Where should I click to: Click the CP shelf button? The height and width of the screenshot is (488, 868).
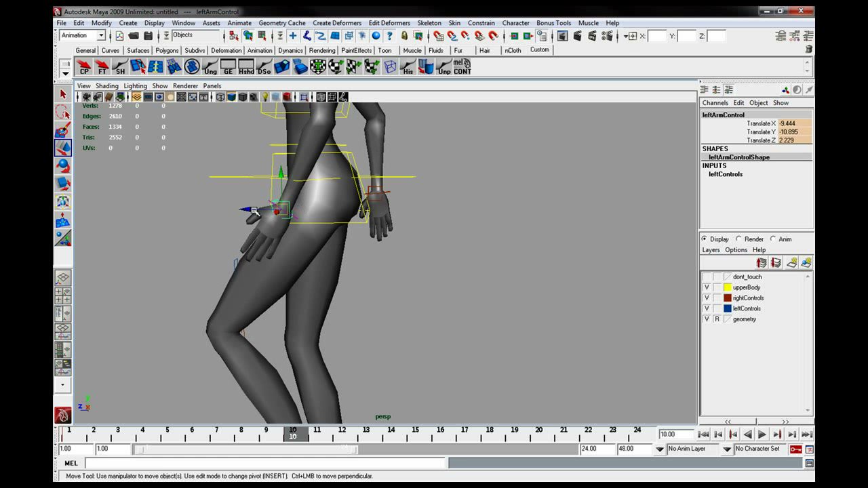tap(84, 66)
